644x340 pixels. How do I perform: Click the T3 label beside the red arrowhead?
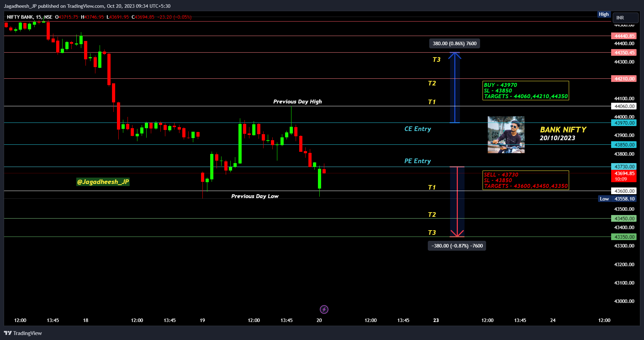(x=432, y=233)
